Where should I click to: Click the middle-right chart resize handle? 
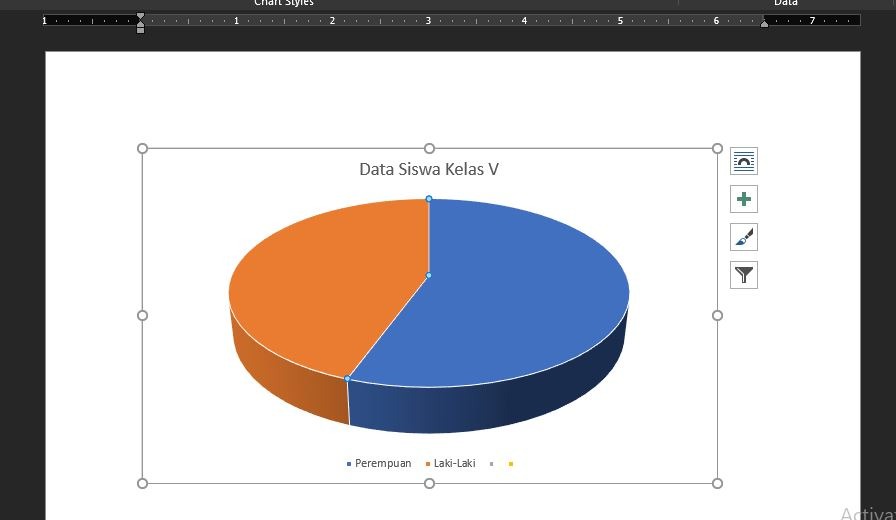point(717,315)
